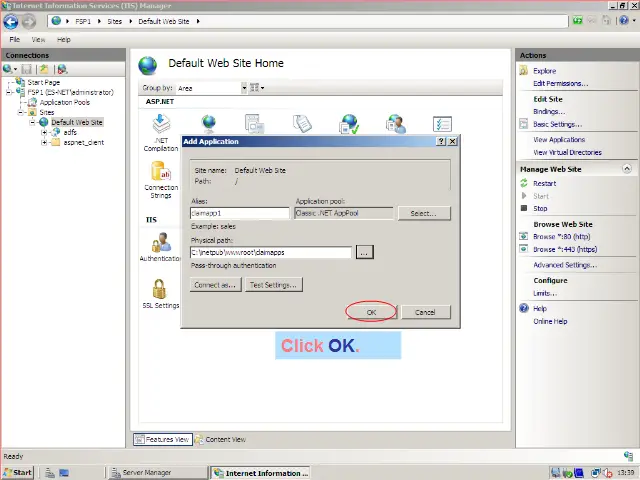The height and width of the screenshot is (480, 640).
Task: Click the delete connection toolbar icon
Action: [61, 69]
